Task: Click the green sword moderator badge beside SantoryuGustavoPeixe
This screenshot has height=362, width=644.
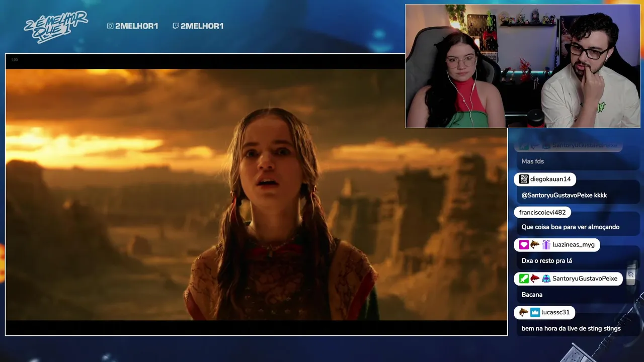Action: pyautogui.click(x=524, y=279)
